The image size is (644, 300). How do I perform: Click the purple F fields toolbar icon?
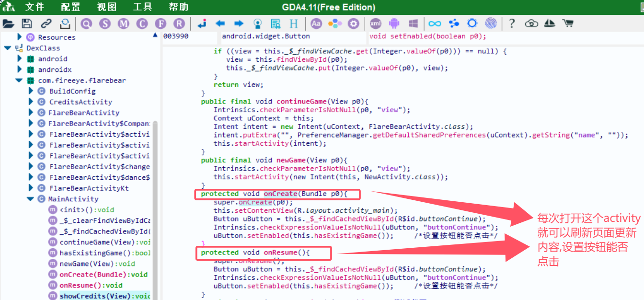(161, 23)
